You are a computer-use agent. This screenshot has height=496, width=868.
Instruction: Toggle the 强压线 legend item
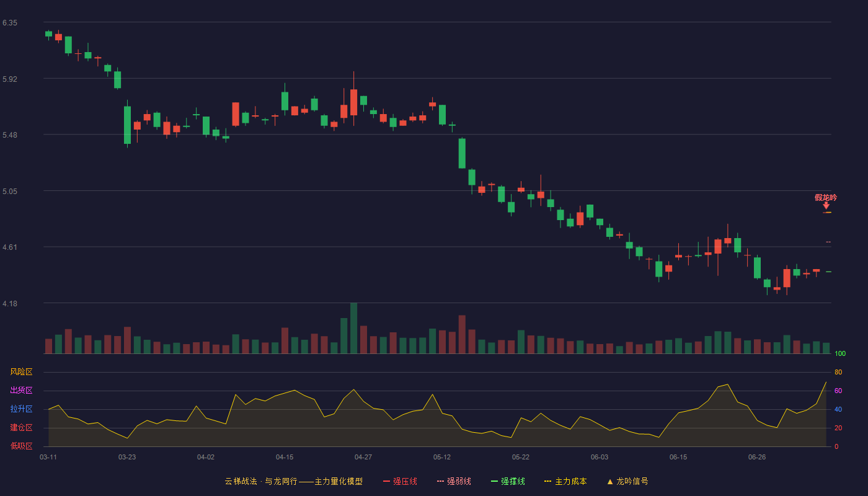[400, 481]
